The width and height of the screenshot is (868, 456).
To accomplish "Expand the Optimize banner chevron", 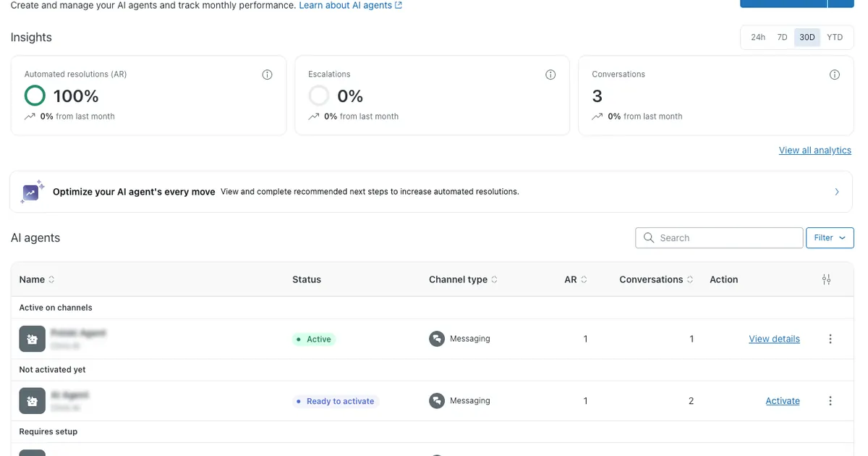I will [837, 192].
